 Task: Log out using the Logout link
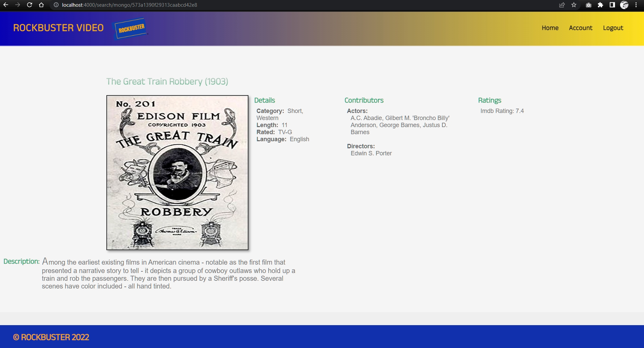[x=613, y=28]
